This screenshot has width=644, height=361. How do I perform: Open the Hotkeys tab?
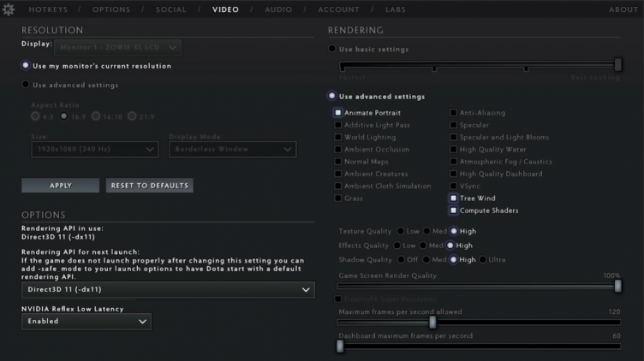point(48,9)
